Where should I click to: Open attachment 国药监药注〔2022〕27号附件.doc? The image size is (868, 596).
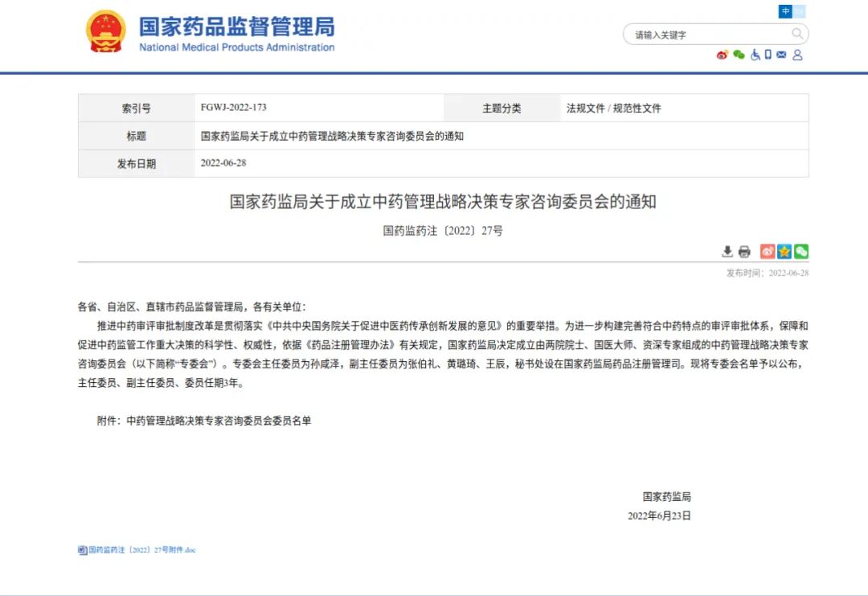pos(142,550)
